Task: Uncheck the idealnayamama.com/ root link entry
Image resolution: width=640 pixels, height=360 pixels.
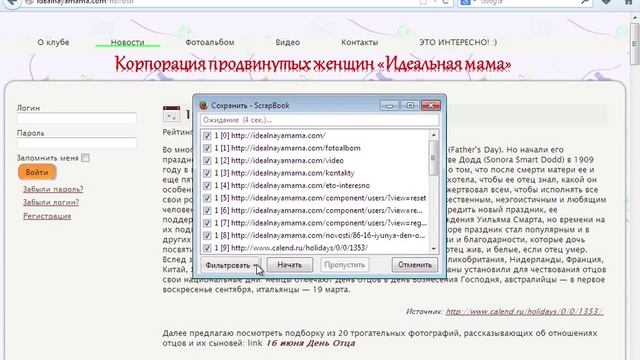Action: click(x=207, y=136)
